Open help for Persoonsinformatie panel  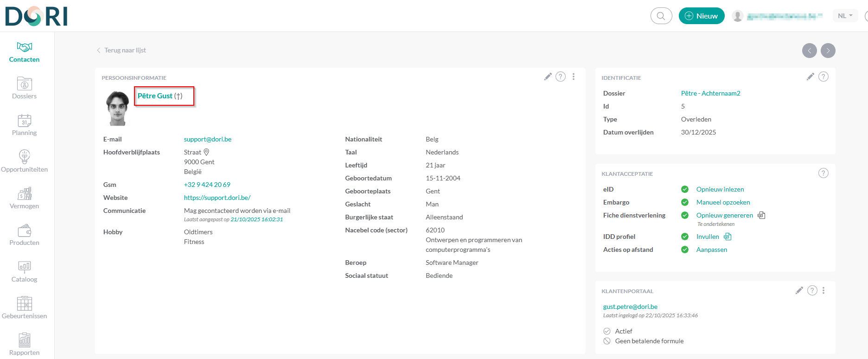(561, 77)
